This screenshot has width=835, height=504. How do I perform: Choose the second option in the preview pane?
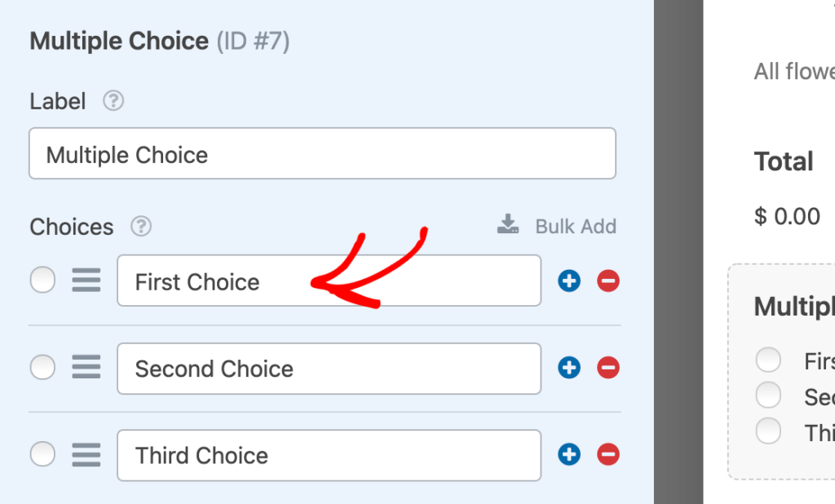768,396
